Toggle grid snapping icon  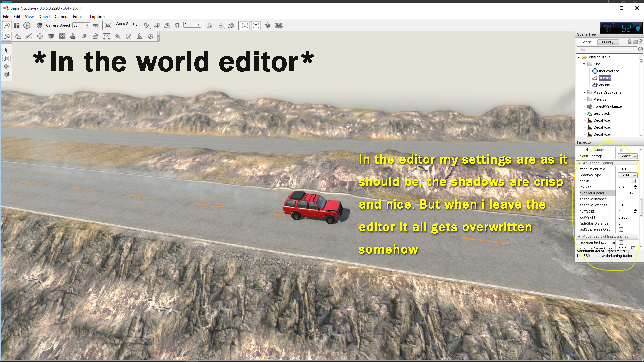pyautogui.click(x=157, y=25)
